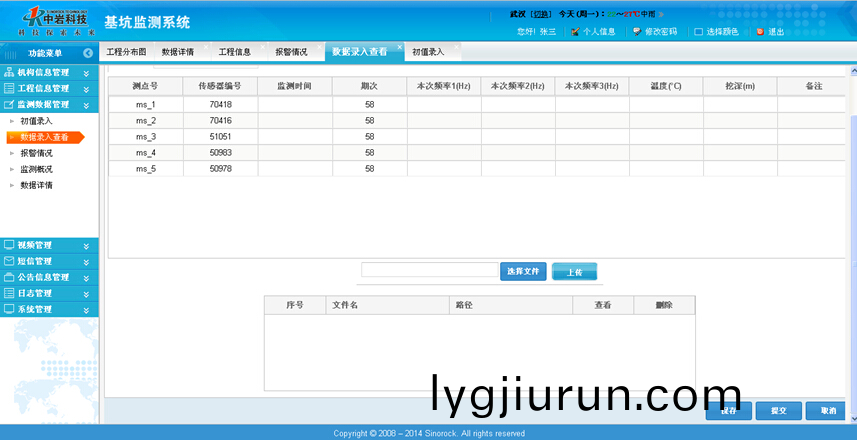
Task: Close the 数据详情 tab with its X
Action: pos(204,47)
